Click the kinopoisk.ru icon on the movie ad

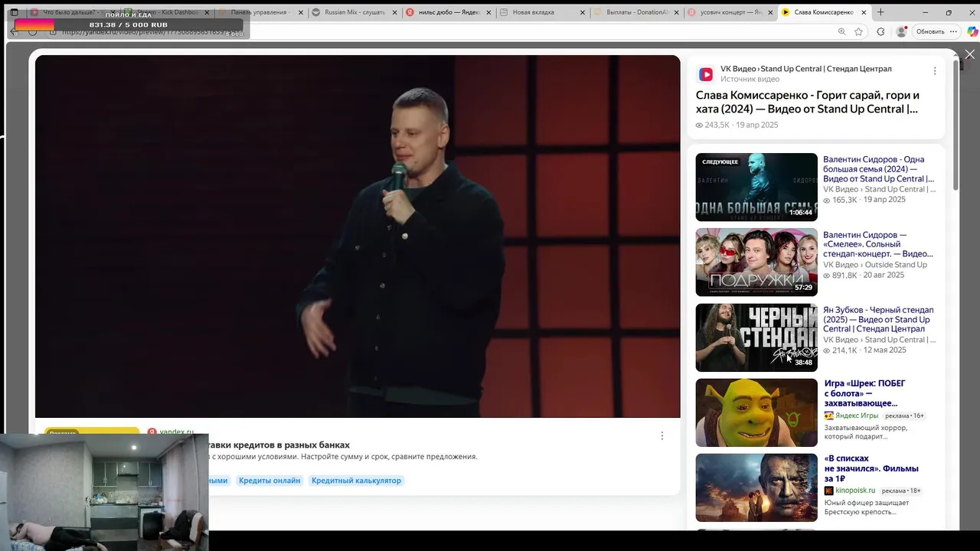[x=828, y=491]
